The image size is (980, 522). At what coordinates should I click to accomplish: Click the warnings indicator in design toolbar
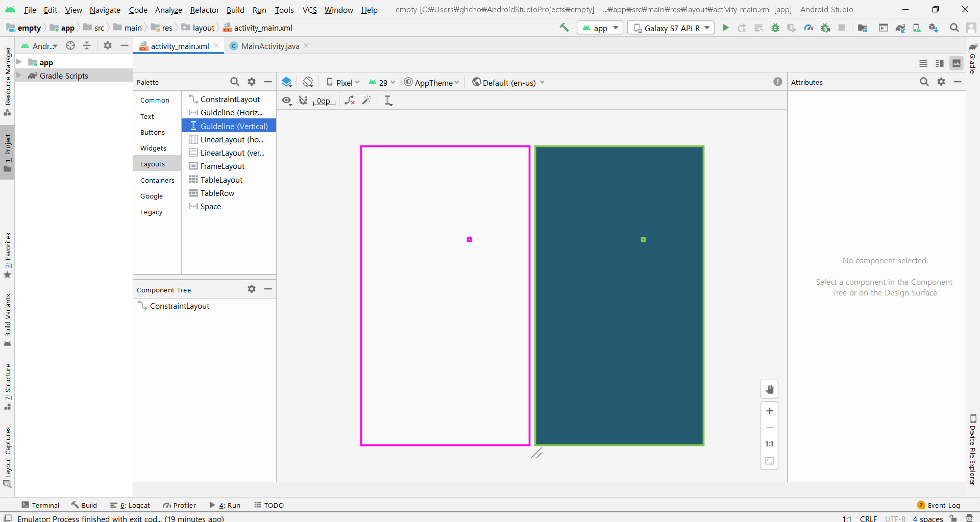tap(777, 82)
